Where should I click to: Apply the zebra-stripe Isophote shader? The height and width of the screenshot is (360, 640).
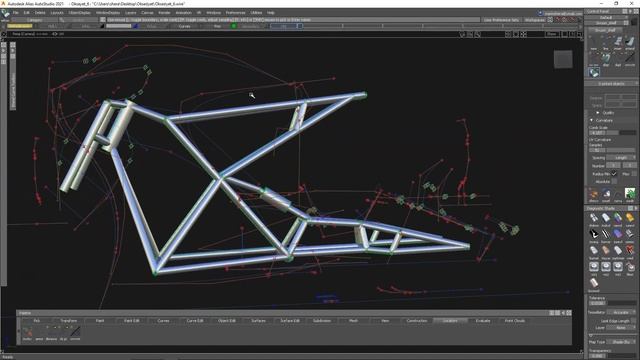[606, 236]
